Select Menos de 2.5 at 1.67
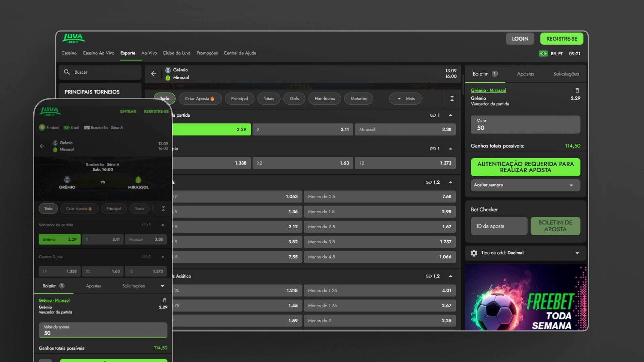644x362 pixels. [379, 227]
